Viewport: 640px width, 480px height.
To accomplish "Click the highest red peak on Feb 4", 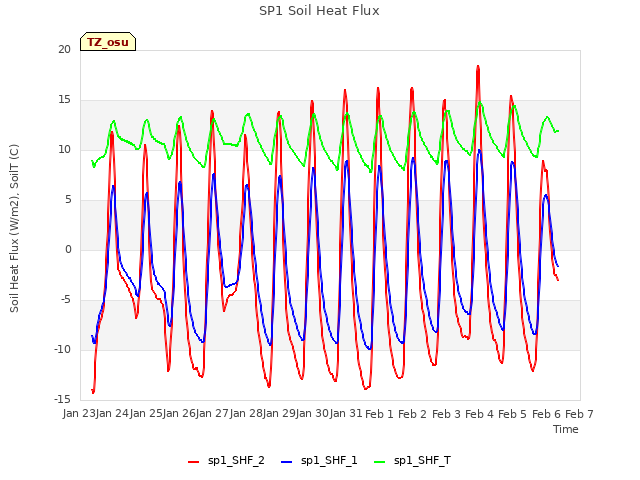I will (x=478, y=66).
